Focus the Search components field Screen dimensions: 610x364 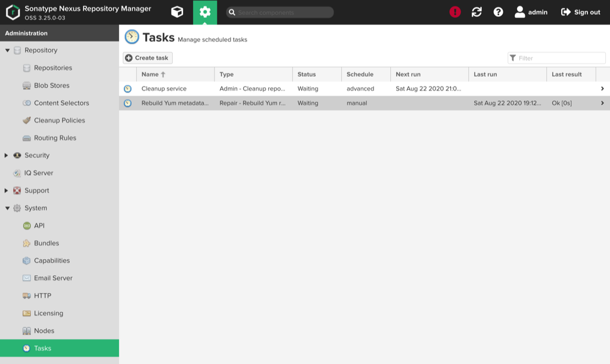click(x=280, y=13)
